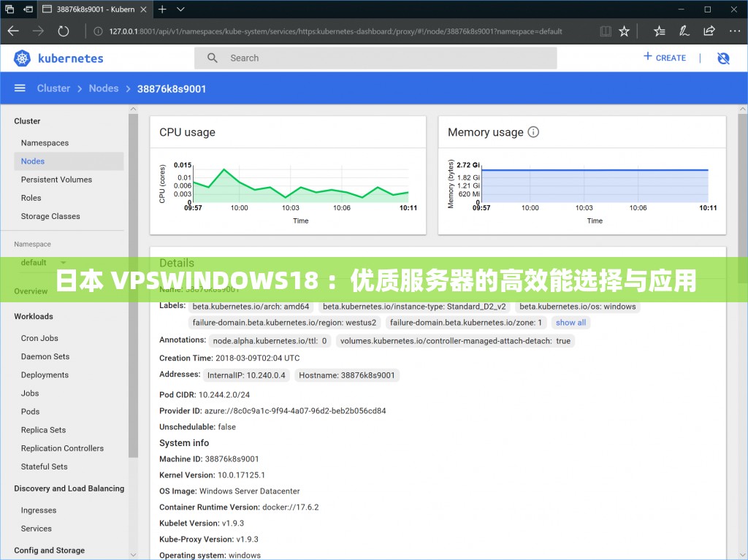This screenshot has height=560, width=748.
Task: Open Jobs in sidebar
Action: (30, 393)
